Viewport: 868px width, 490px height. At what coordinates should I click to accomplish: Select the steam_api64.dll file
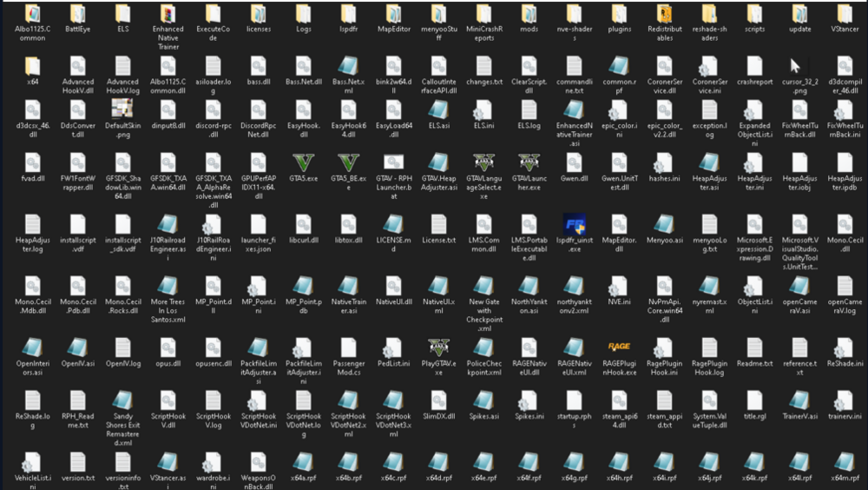619,401
